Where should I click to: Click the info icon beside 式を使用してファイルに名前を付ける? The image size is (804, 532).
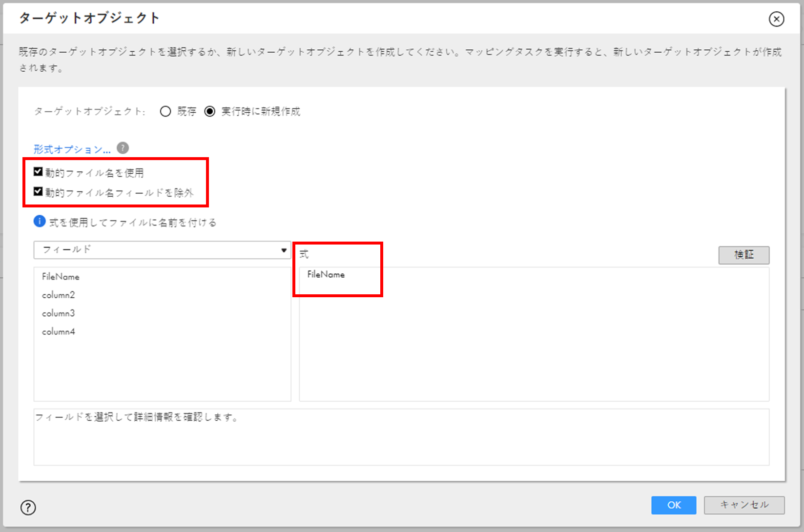40,222
